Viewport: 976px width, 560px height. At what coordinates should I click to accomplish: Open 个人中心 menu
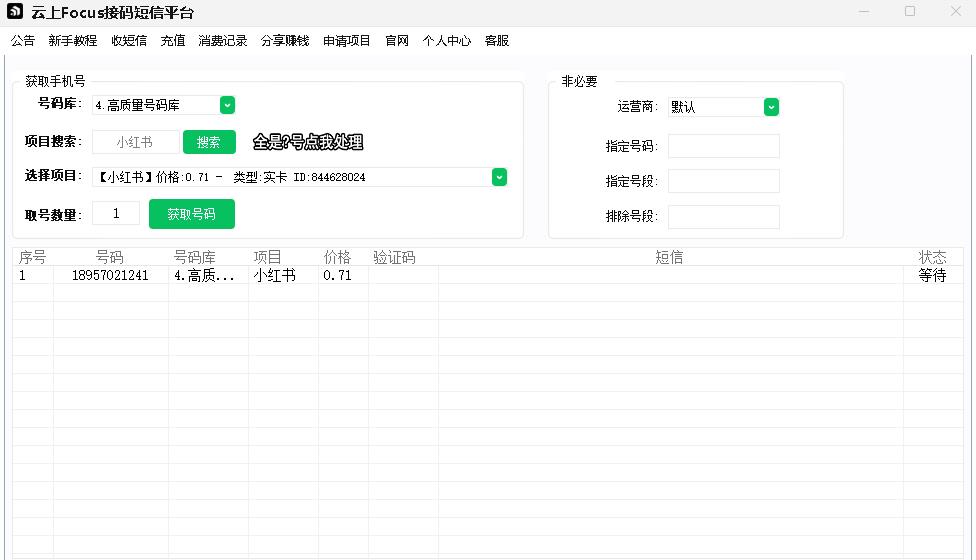(446, 41)
